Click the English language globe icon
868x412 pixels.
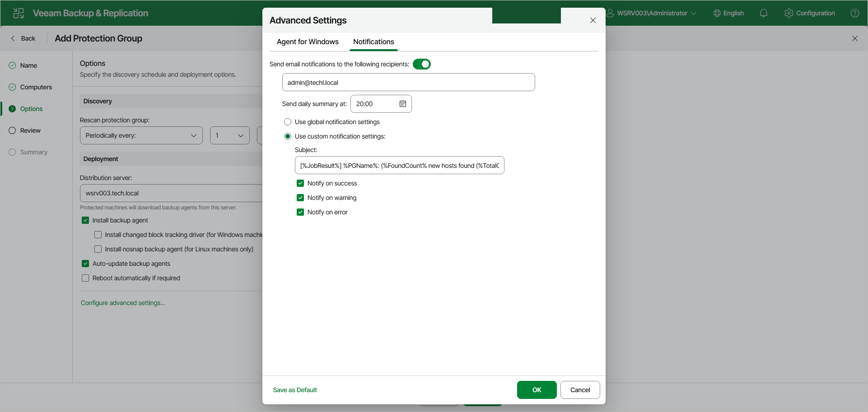(x=717, y=13)
